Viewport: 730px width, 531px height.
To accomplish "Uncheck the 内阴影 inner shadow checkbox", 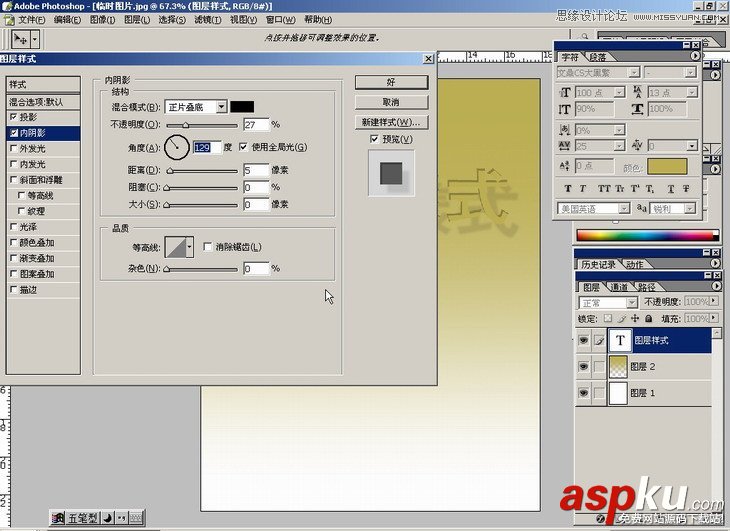I will point(14,133).
